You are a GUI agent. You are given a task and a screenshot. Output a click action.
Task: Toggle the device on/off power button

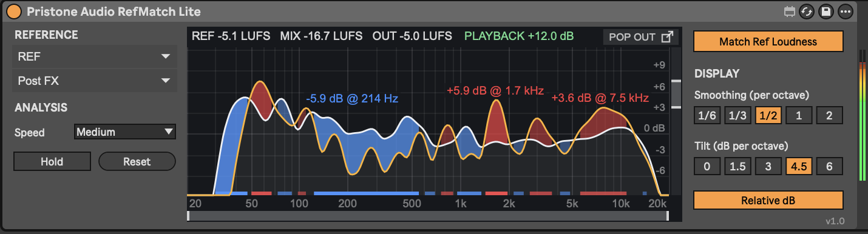coord(15,12)
